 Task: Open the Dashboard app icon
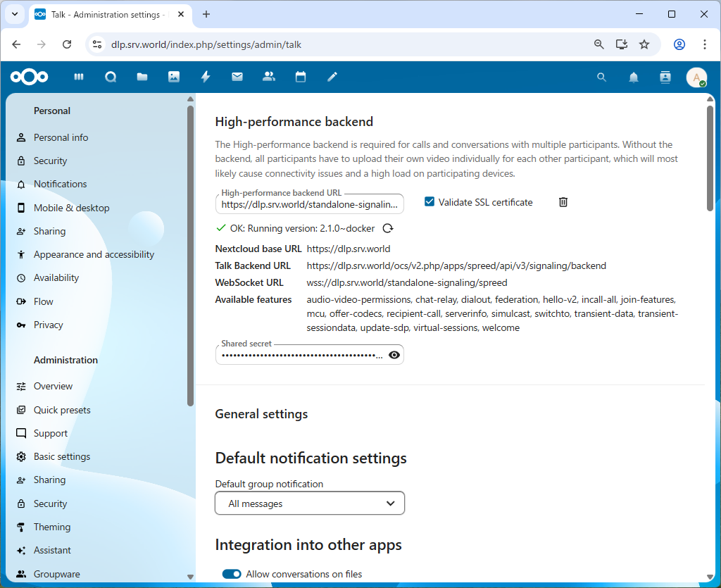tap(79, 77)
